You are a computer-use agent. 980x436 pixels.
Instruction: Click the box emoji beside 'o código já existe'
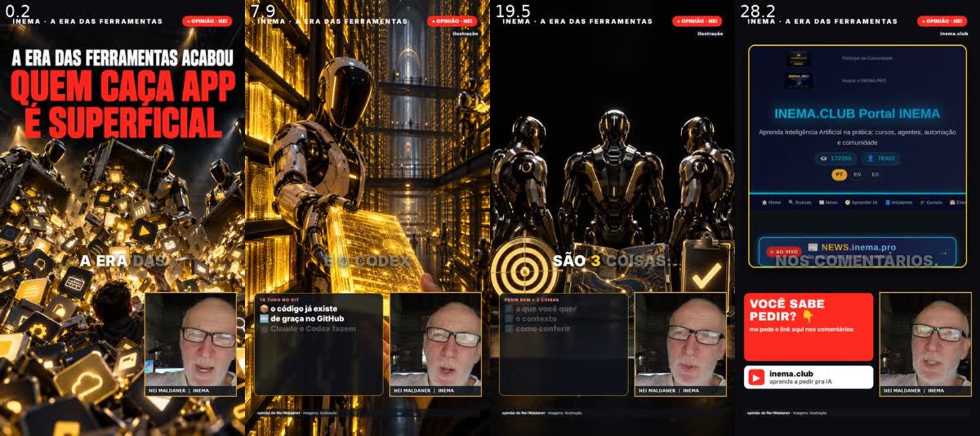264,309
